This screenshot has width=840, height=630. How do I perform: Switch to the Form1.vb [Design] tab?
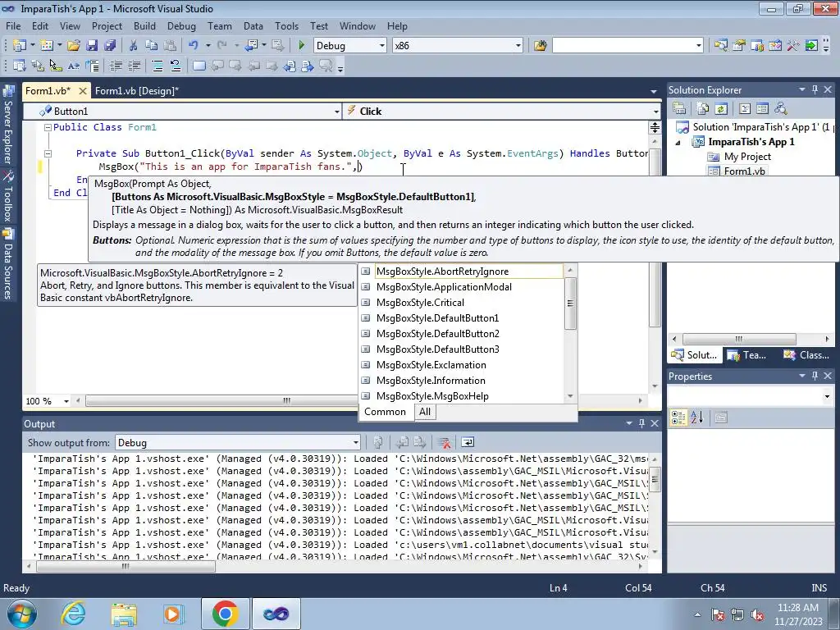[137, 90]
